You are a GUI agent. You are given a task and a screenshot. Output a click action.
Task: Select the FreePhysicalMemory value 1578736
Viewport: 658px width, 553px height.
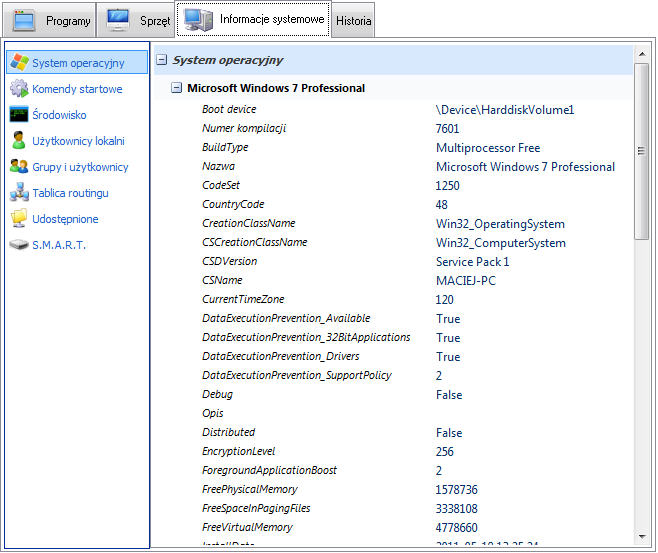pos(457,490)
